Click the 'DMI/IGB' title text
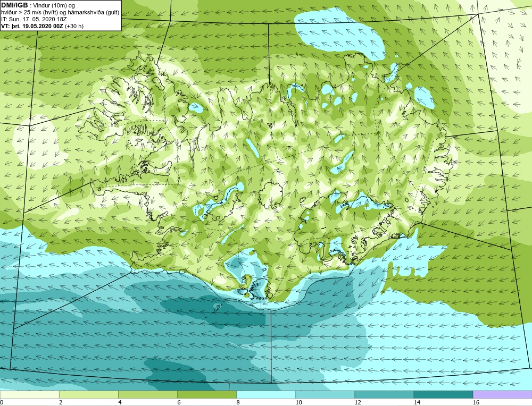The height and width of the screenshot is (406, 532). point(14,5)
